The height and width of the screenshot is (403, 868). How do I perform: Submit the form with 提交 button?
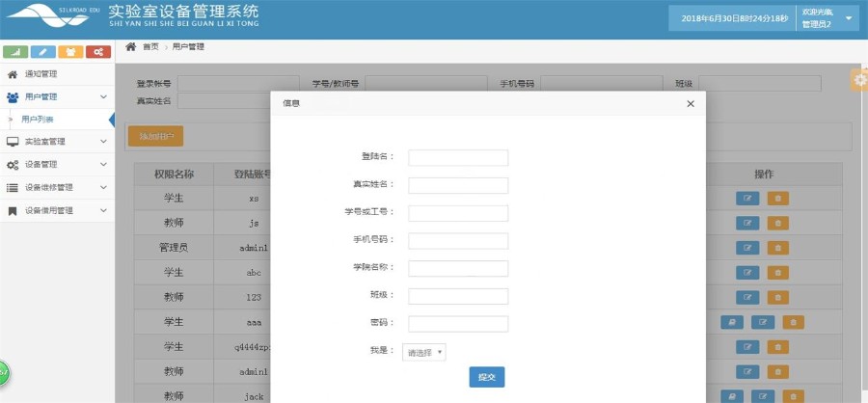coord(487,377)
